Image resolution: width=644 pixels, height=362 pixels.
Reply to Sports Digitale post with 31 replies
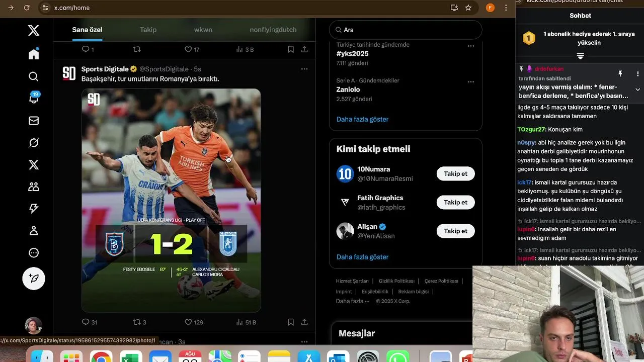click(90, 322)
